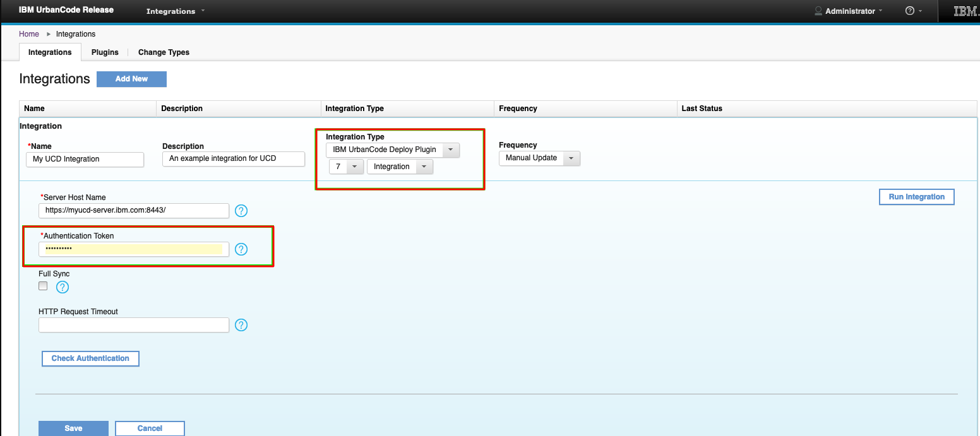Click the Name input field
This screenshot has height=436, width=980.
(x=85, y=160)
